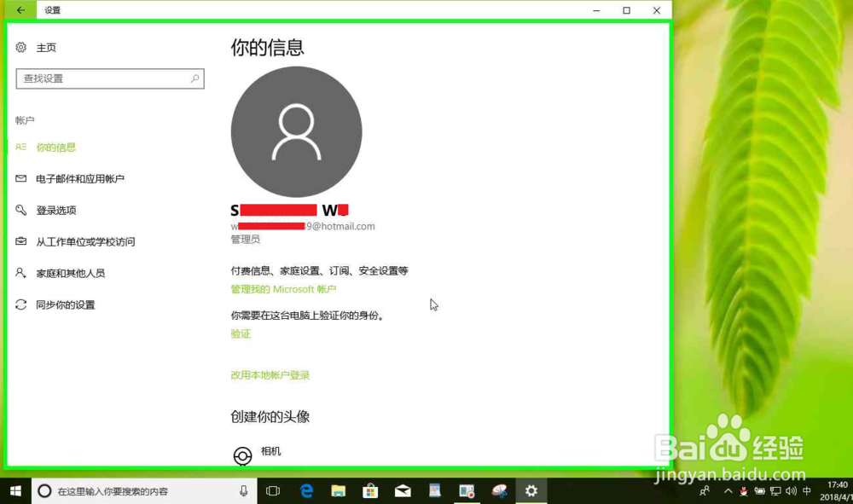The height and width of the screenshot is (504, 853).
Task: Open 电子邮件和应用帐户 via its envelope icon
Action: pyautogui.click(x=20, y=178)
